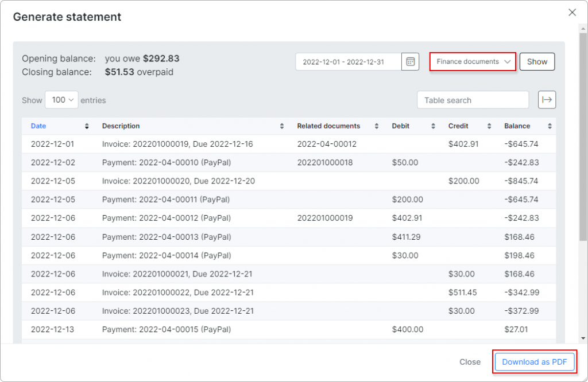Select the row for Invoice 202201000019
The height and width of the screenshot is (382, 588).
pos(230,144)
